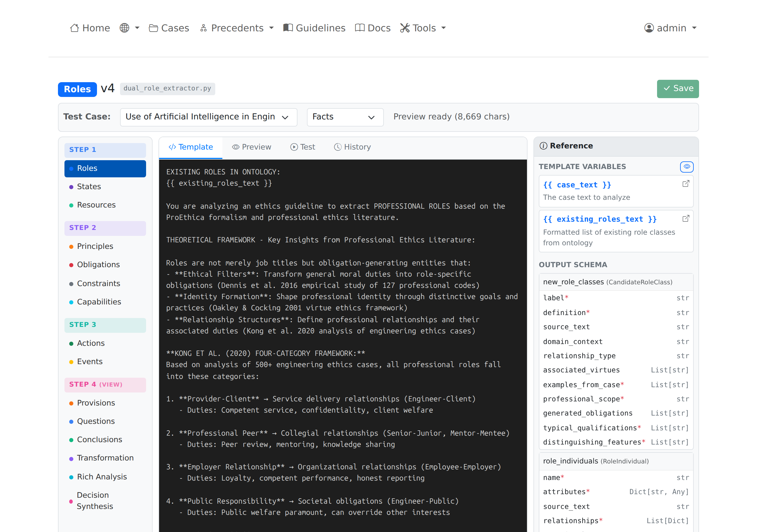Open the Test Case selector dropdown
Viewport: 757px width, 532px height.
(208, 117)
